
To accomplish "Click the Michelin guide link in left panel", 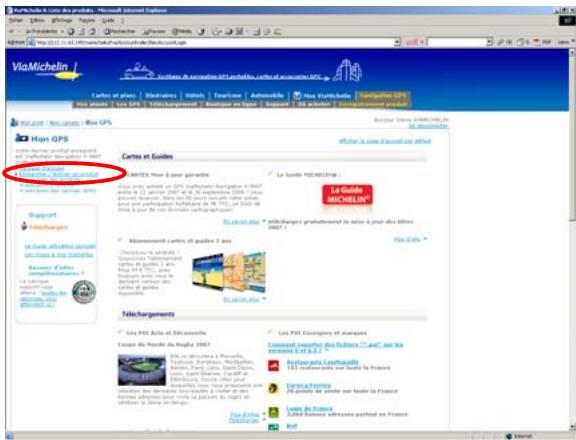I will (x=60, y=246).
